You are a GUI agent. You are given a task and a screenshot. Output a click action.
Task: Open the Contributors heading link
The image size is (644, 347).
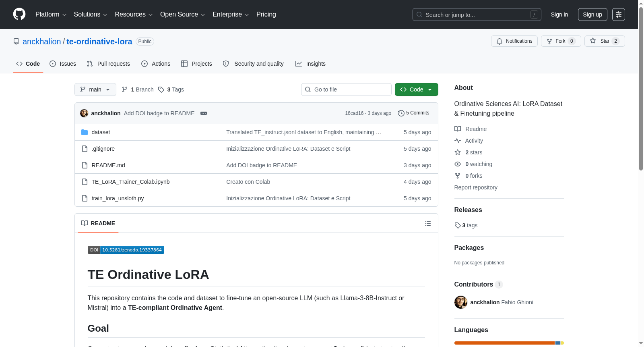[x=479, y=284]
